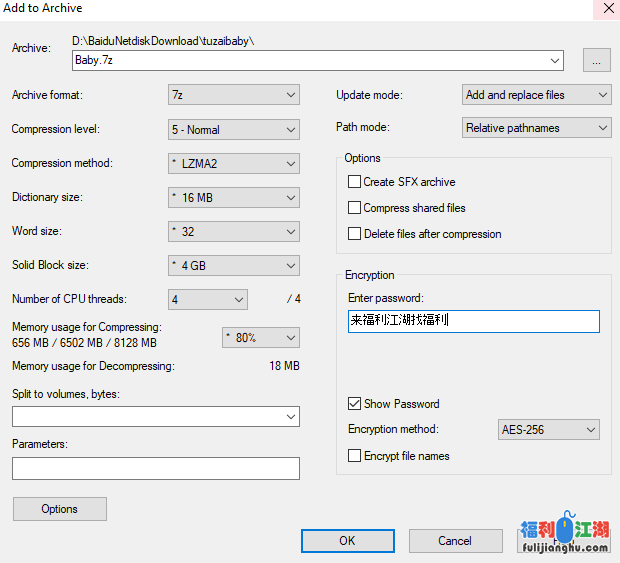Open the Update mode dropdown

pos(536,95)
